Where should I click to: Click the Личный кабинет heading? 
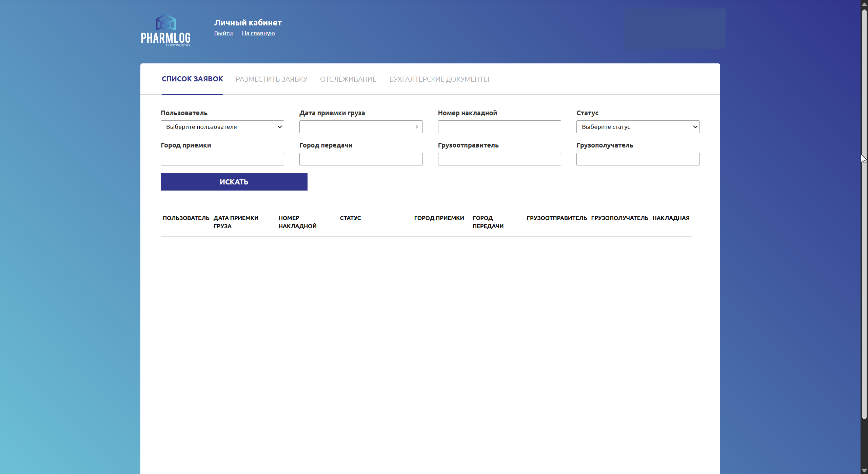click(248, 23)
